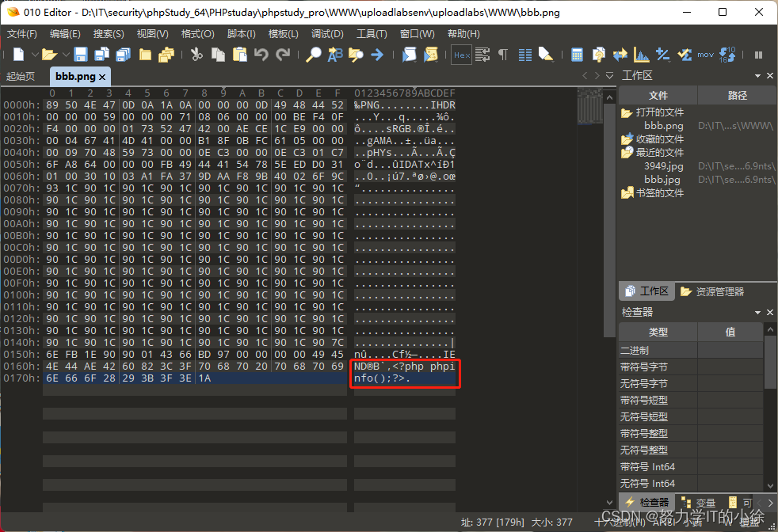Viewport: 778px width, 532px height.
Task: Click the mov disassembler icon
Action: point(705,55)
